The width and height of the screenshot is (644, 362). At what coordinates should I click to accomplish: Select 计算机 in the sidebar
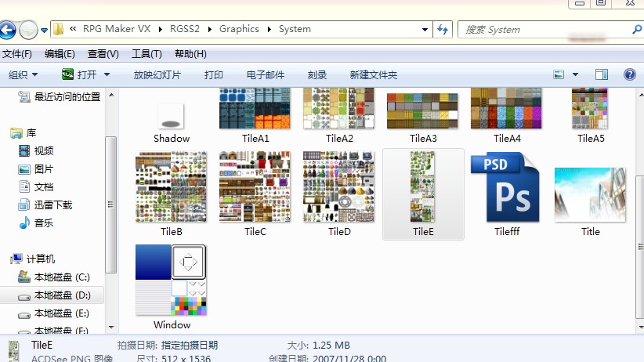(33, 259)
